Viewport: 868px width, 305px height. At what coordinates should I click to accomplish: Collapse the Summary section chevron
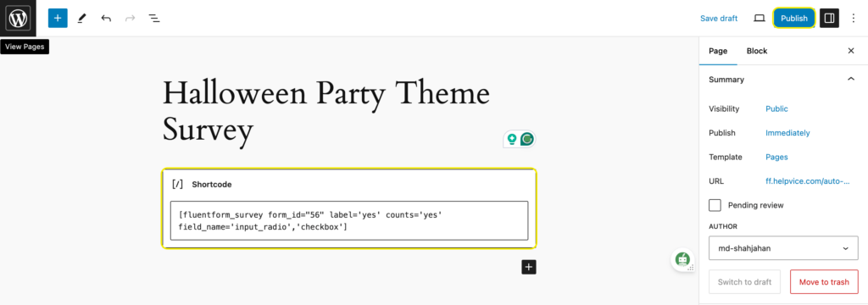pos(851,79)
